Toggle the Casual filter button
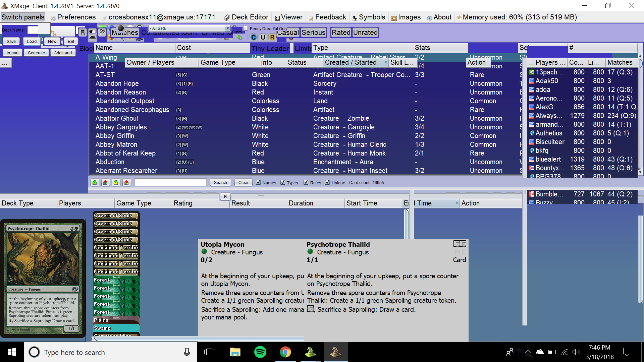The image size is (644, 362). pos(288,33)
